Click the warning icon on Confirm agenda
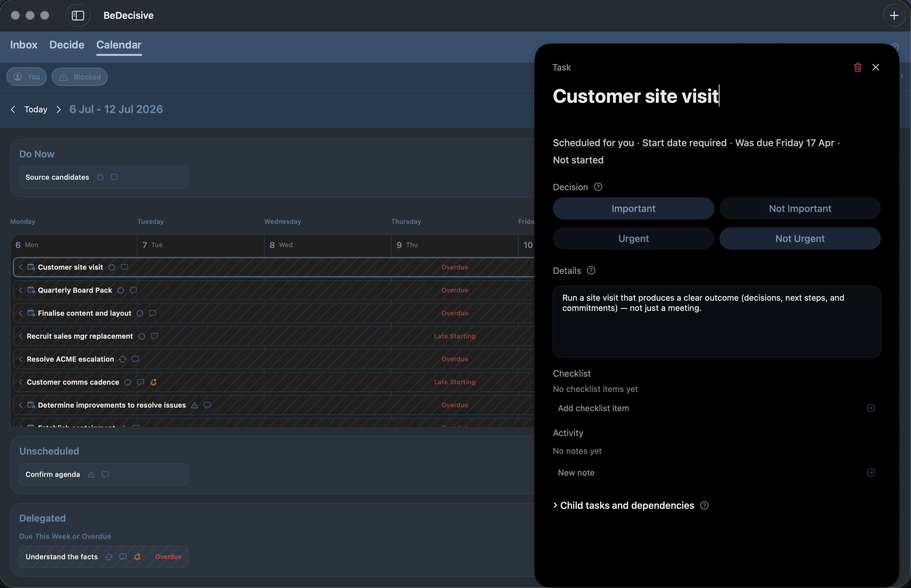This screenshot has height=588, width=911. 91,475
